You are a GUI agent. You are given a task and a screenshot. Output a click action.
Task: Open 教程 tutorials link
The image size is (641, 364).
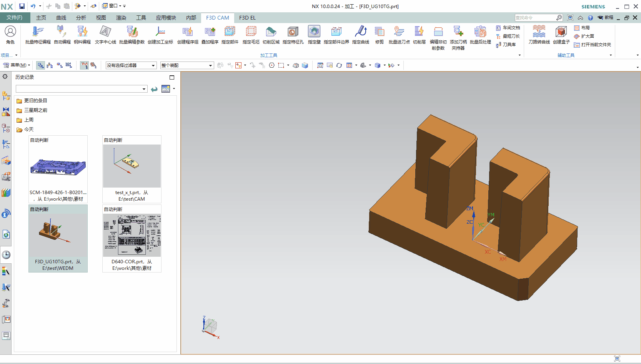coord(606,18)
